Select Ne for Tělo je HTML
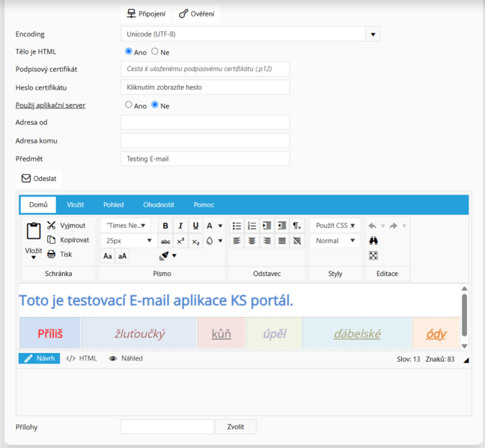This screenshot has height=448, width=485. (155, 52)
